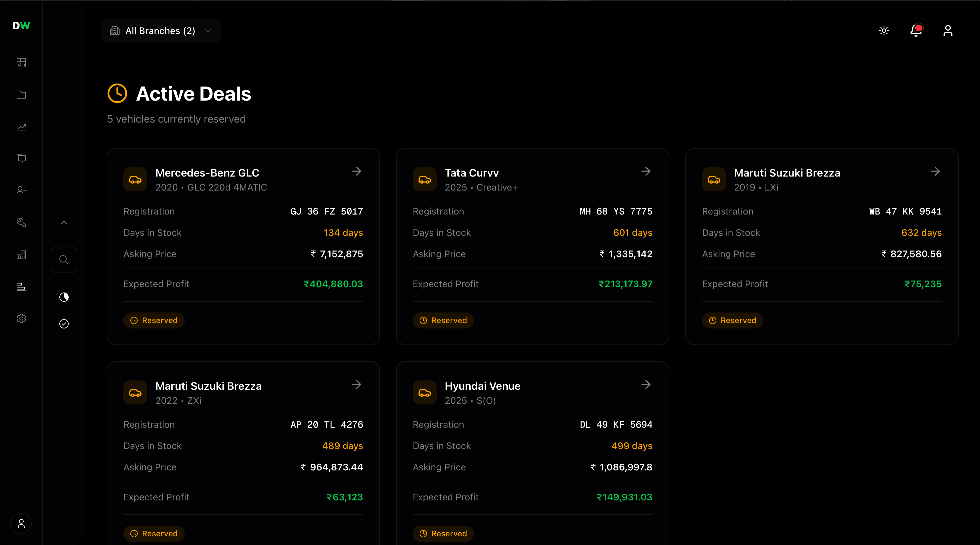980x545 pixels.
Task: Click the DW logo in the top left
Action: pos(21,26)
